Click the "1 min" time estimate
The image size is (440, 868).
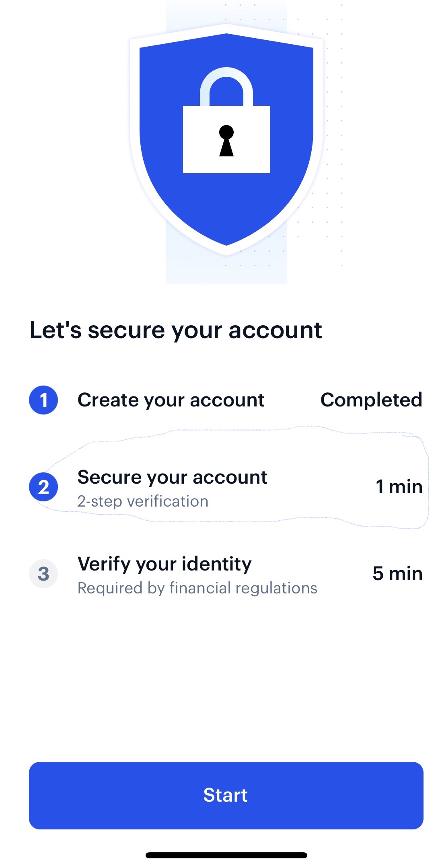(399, 487)
